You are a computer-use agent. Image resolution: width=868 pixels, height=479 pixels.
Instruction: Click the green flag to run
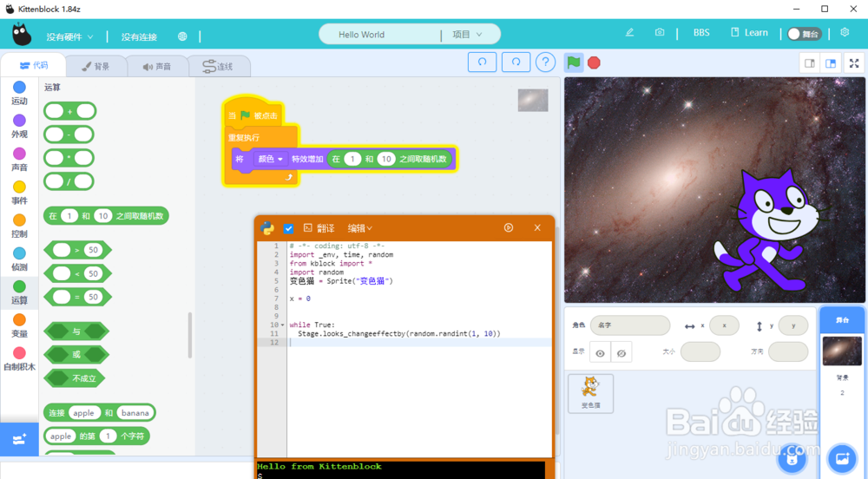pyautogui.click(x=574, y=62)
